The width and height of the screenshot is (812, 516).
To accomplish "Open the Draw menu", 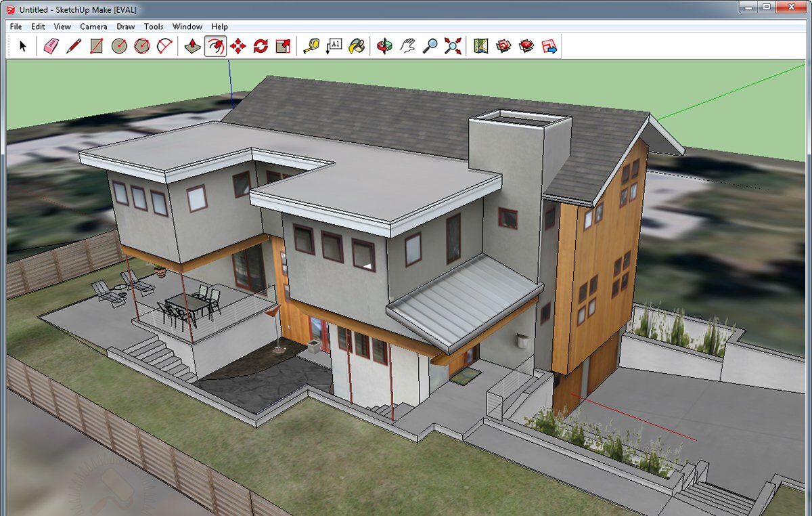I will [126, 26].
